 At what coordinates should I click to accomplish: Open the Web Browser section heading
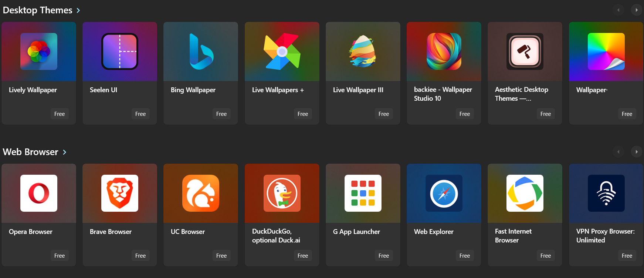(x=30, y=152)
